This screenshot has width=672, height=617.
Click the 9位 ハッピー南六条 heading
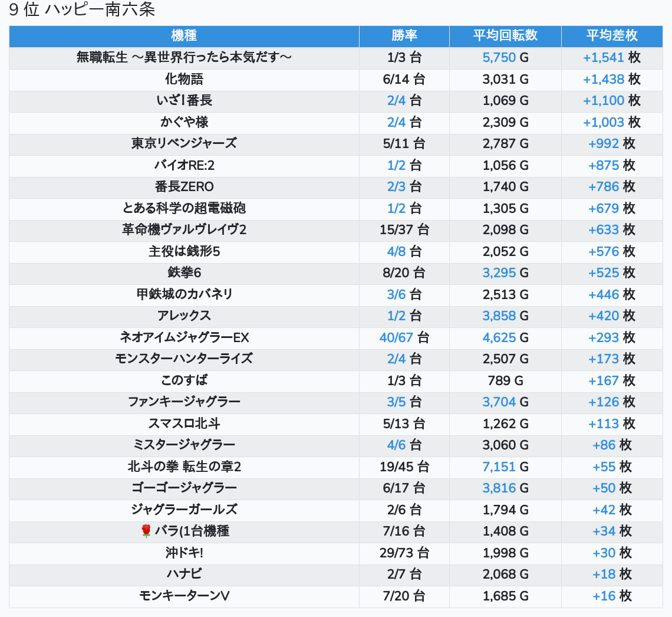tap(82, 10)
